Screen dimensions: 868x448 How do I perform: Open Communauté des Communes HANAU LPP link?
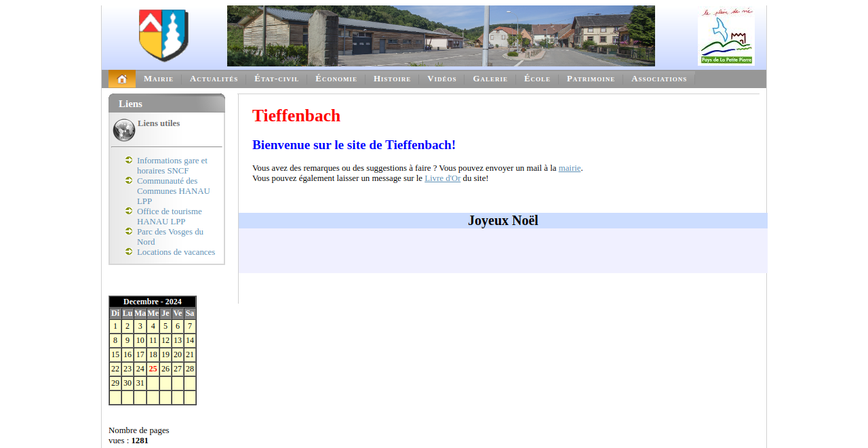(x=174, y=190)
